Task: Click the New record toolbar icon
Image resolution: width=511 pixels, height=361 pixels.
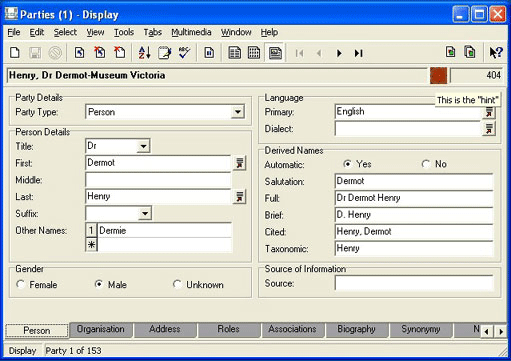Action: (15, 53)
